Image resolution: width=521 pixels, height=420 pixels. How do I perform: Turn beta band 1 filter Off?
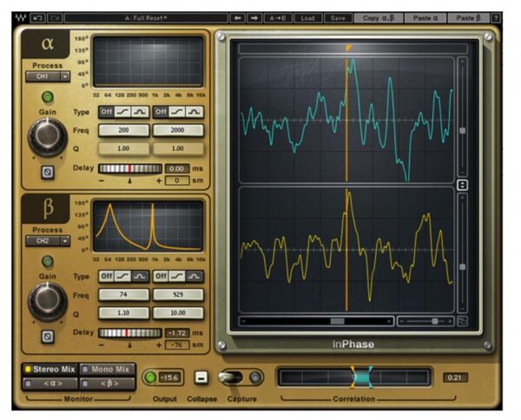[106, 276]
